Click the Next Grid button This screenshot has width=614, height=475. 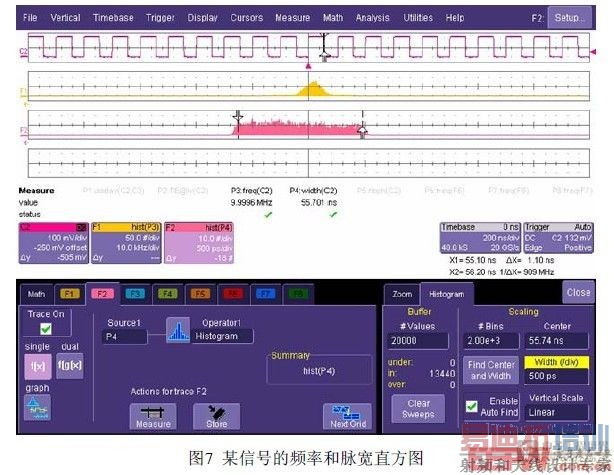pyautogui.click(x=348, y=417)
